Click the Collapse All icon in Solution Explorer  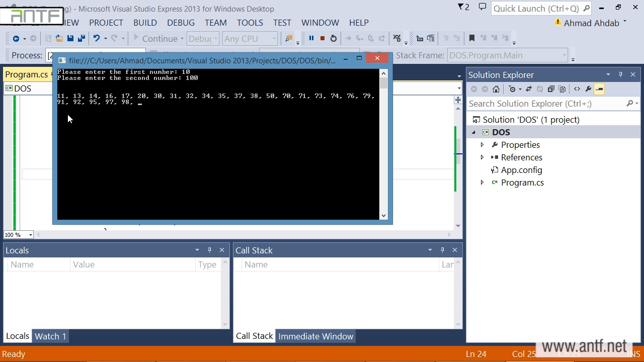pyautogui.click(x=551, y=89)
